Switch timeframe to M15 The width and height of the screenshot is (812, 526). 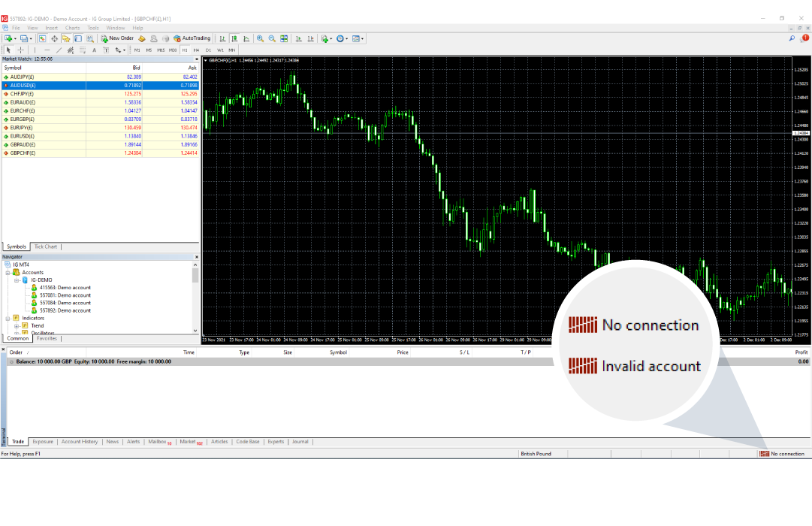tap(161, 50)
